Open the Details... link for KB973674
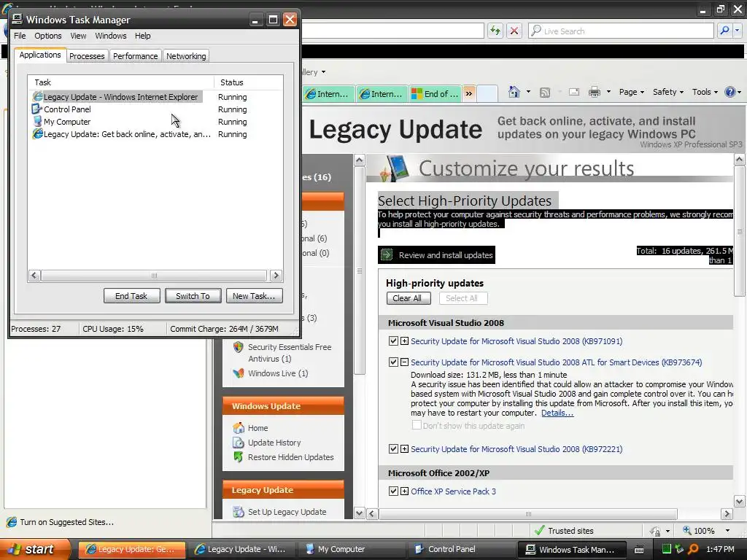Screen dimensions: 747x560 pyautogui.click(x=557, y=413)
